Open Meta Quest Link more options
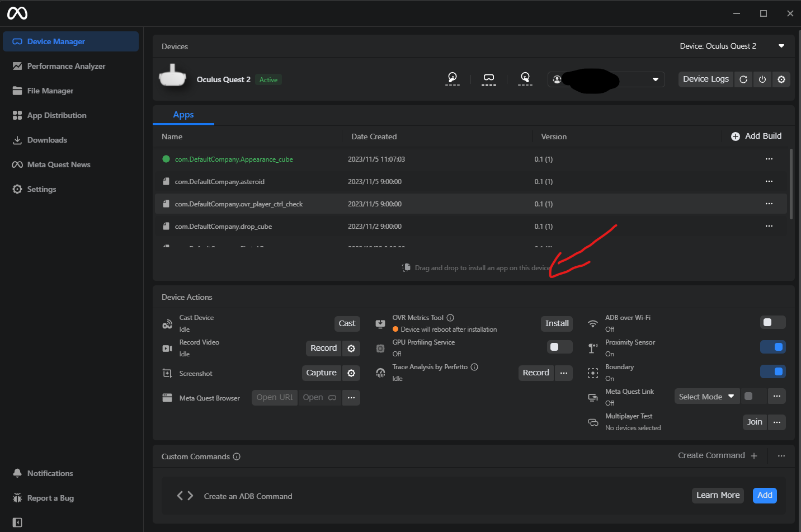This screenshot has width=801, height=532. click(777, 396)
